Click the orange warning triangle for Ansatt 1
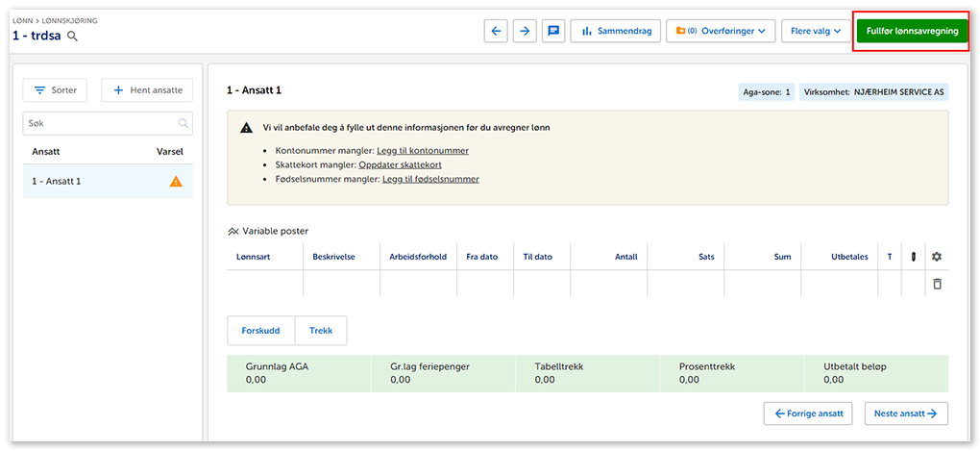The width and height of the screenshot is (980, 451). click(176, 181)
